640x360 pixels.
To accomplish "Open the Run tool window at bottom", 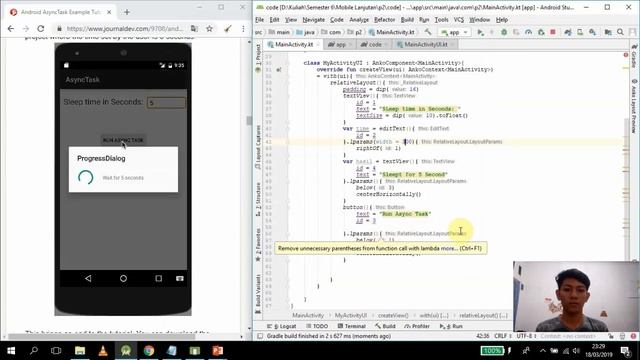I will click(451, 326).
